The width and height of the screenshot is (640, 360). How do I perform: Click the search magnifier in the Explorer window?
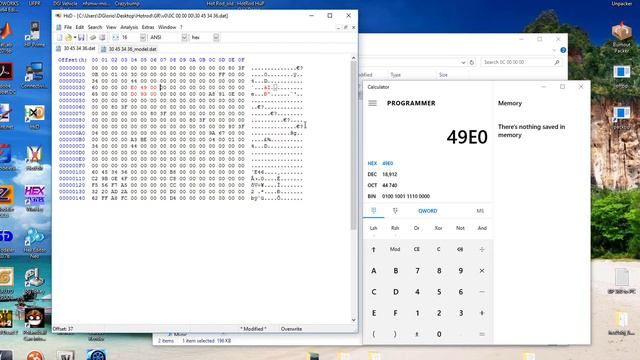tap(557, 62)
